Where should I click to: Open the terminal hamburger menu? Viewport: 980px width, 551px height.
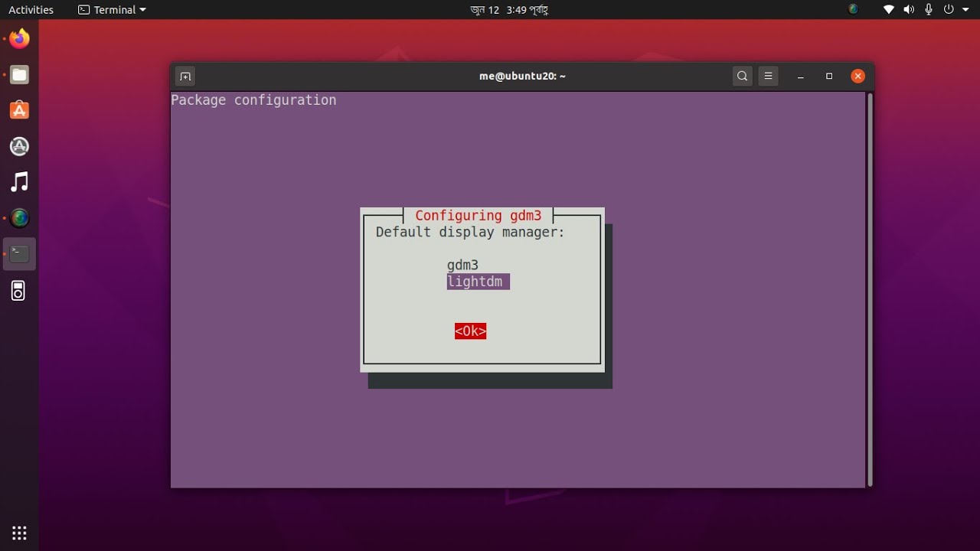[768, 76]
